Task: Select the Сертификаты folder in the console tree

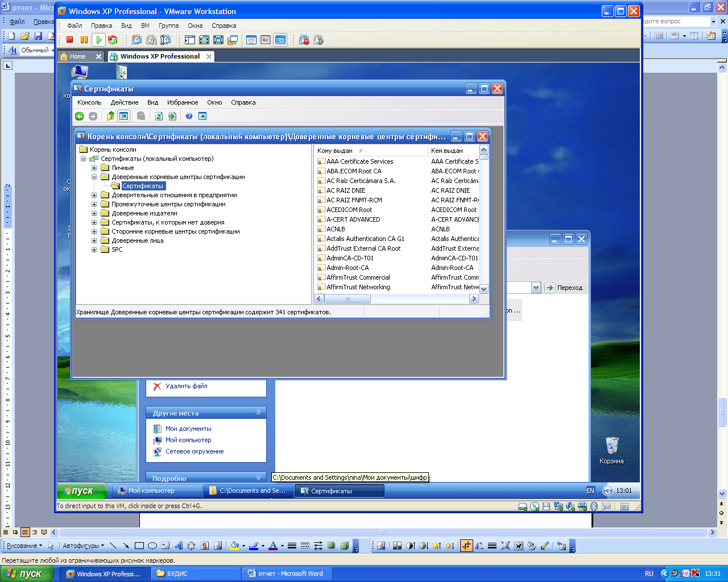Action: pyautogui.click(x=142, y=186)
